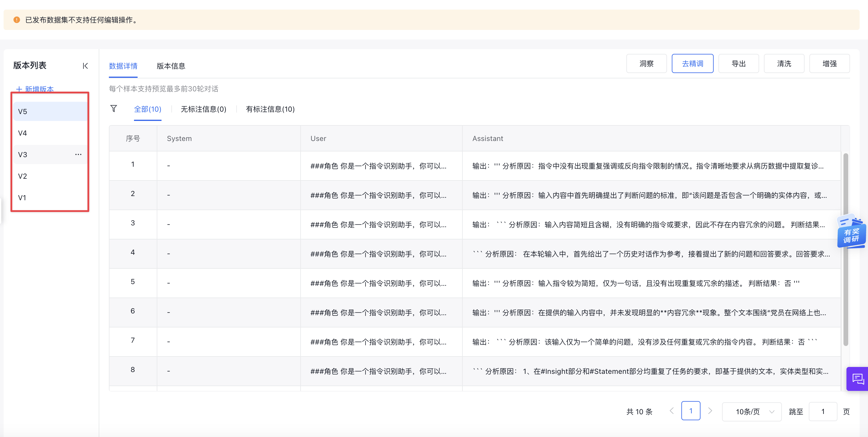Open the filter funnel icon
The image size is (868, 437).
(x=114, y=109)
